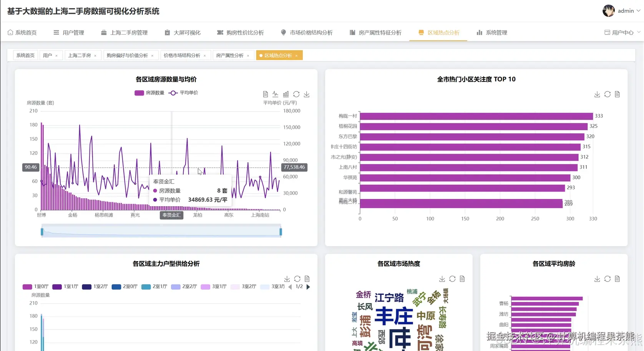Open data view of 各区域房源数量与均价 chart
This screenshot has height=351, width=644.
(x=265, y=94)
